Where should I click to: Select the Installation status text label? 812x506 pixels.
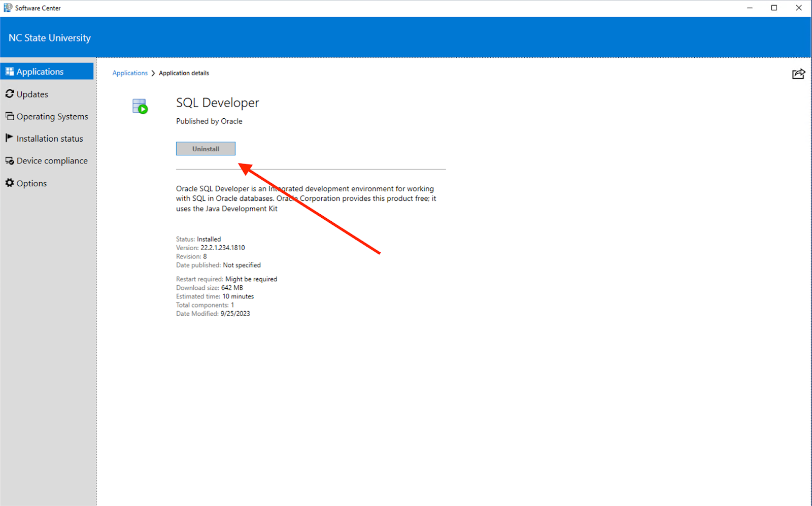[x=50, y=139]
